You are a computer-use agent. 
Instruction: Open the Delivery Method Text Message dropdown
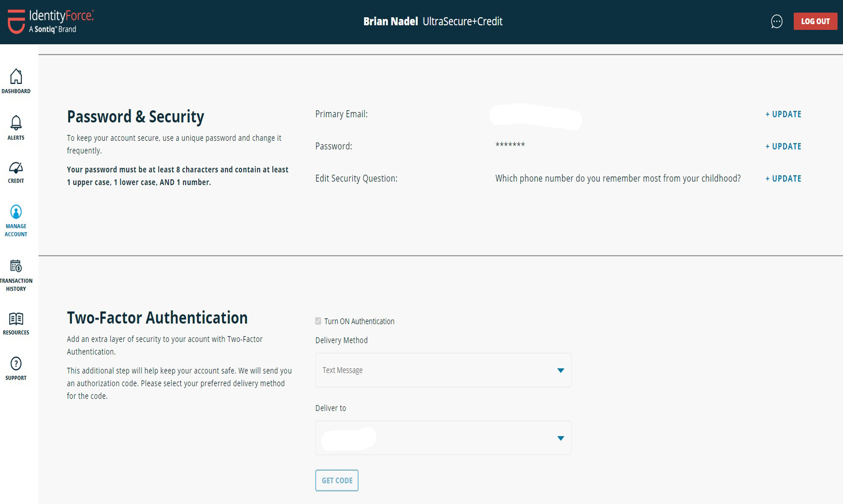coord(443,370)
